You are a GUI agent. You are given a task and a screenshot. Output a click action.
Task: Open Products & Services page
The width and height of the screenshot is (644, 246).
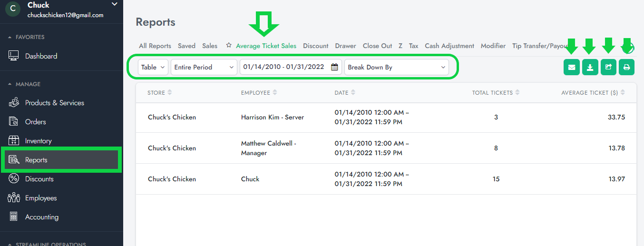tap(54, 103)
